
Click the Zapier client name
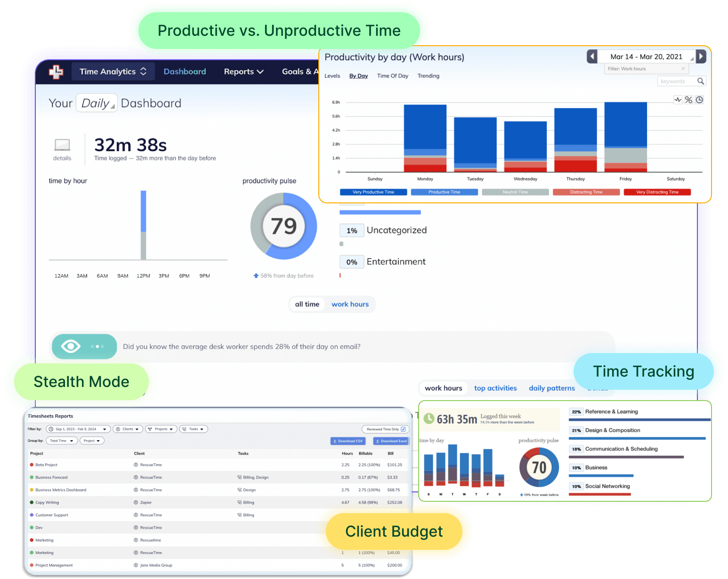[146, 502]
